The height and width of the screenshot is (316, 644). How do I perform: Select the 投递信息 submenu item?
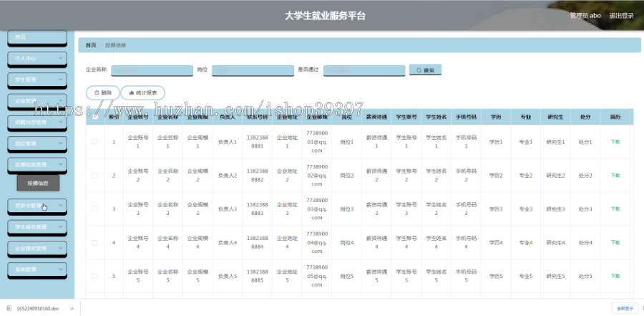coord(38,183)
